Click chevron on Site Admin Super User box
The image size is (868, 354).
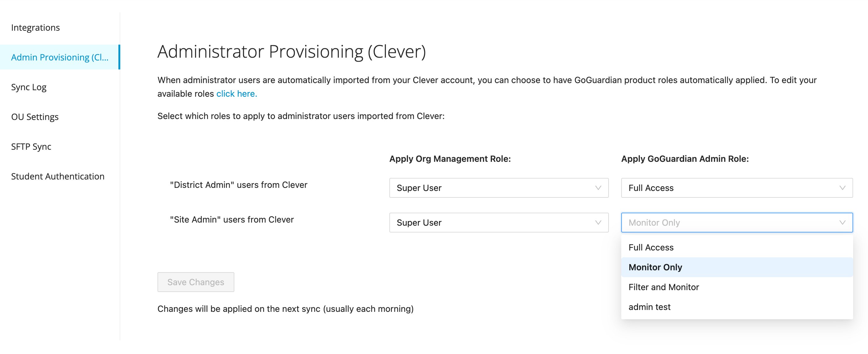tap(598, 222)
